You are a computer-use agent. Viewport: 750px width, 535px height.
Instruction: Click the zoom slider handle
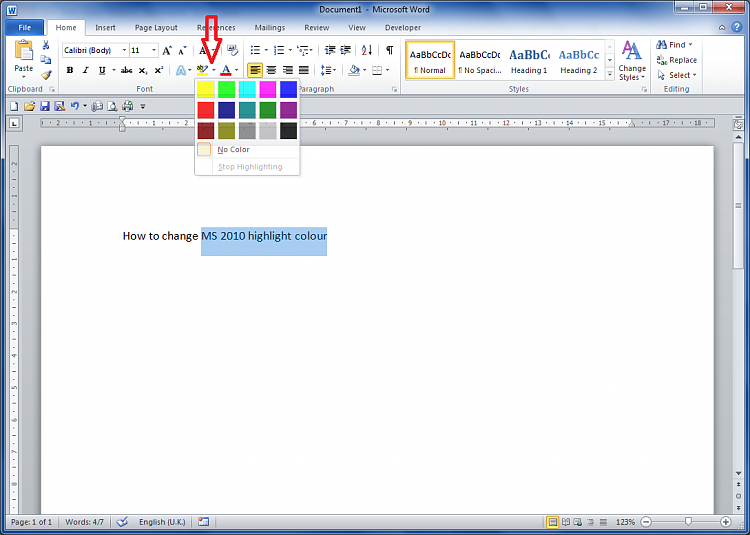point(688,522)
